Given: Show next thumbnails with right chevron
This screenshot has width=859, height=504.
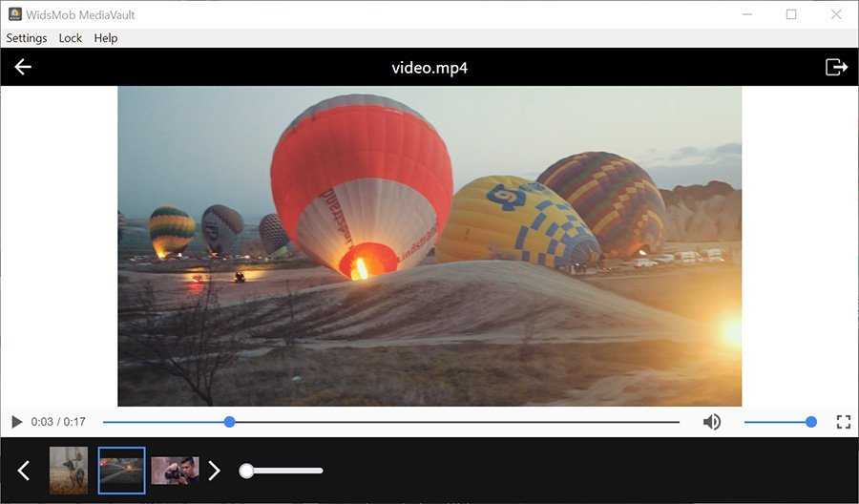Looking at the screenshot, I should tap(215, 471).
